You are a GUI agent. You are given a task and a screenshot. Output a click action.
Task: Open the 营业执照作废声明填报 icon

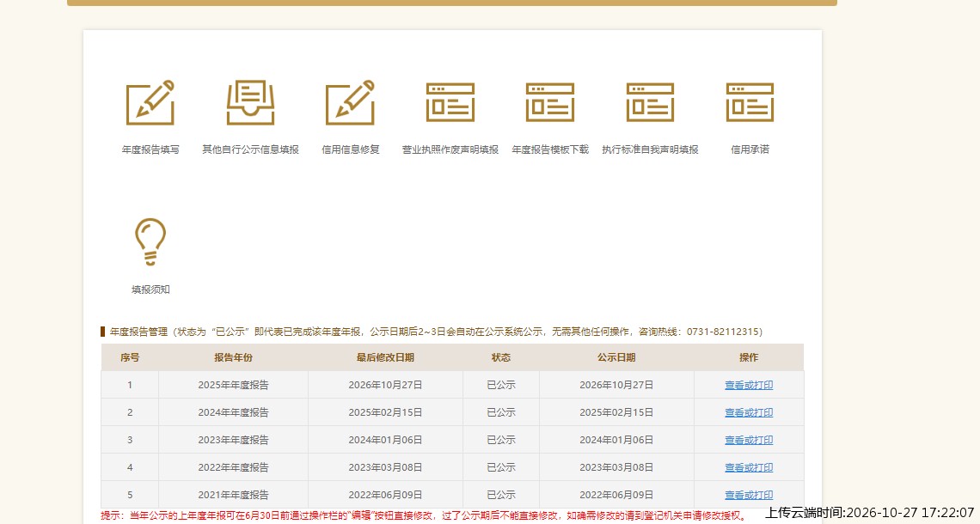(x=450, y=102)
